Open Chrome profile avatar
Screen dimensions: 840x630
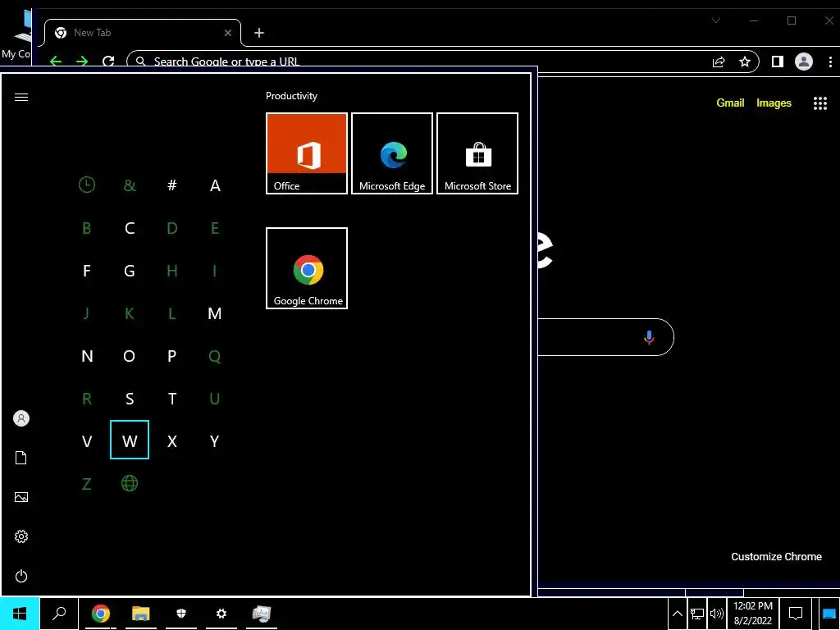pos(804,62)
